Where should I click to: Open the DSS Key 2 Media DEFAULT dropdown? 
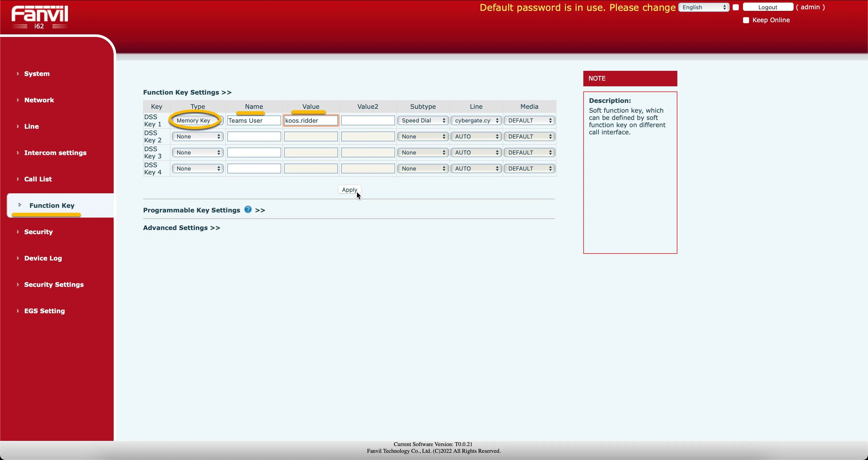click(x=529, y=136)
